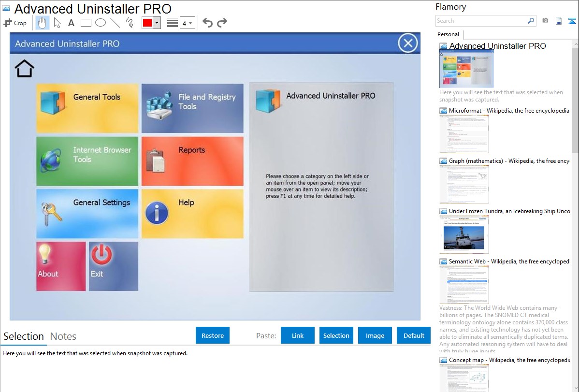Click the Paste Selection button
Viewport: 579px width, 392px height.
coord(336,335)
